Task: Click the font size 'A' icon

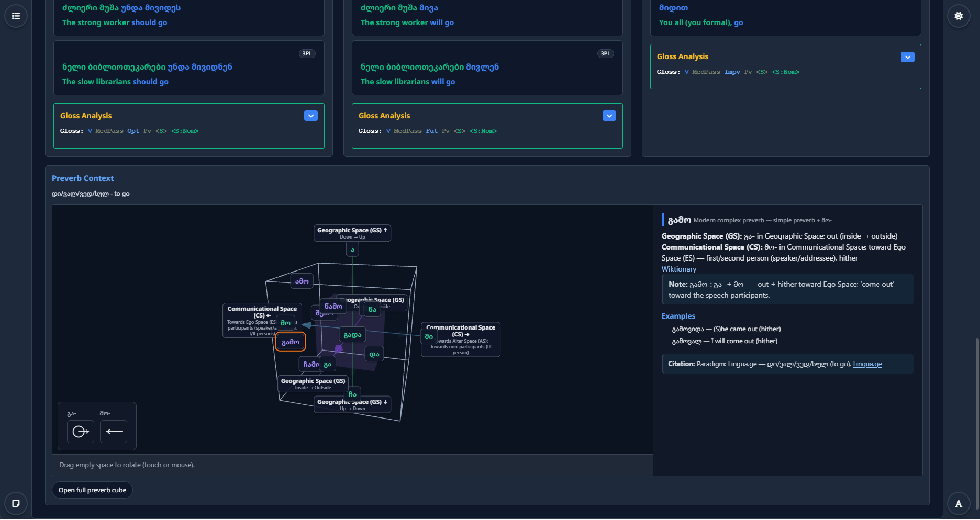Action: [959, 503]
